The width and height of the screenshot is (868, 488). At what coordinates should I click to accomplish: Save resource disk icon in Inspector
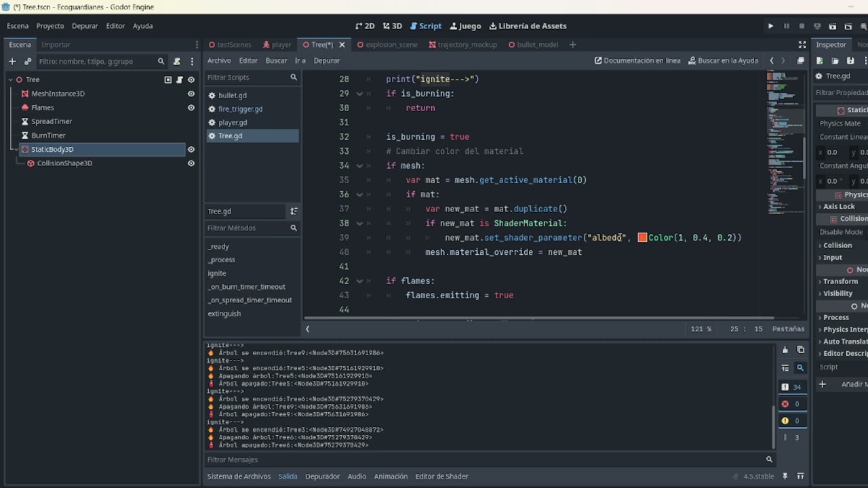coord(850,60)
